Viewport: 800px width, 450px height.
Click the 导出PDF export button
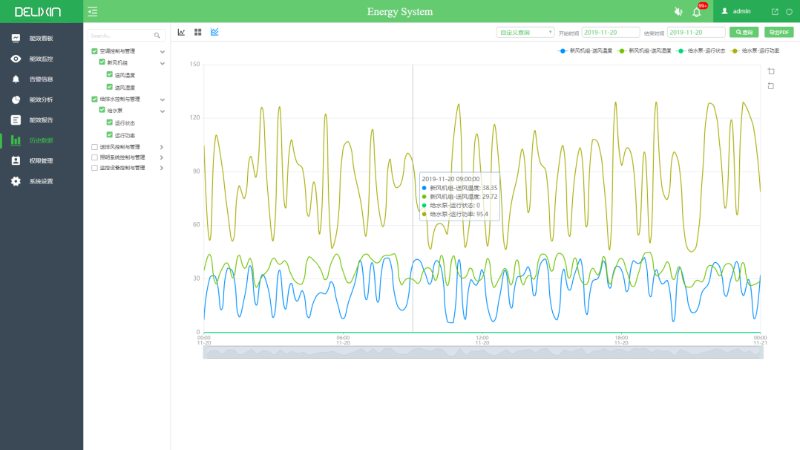(777, 32)
